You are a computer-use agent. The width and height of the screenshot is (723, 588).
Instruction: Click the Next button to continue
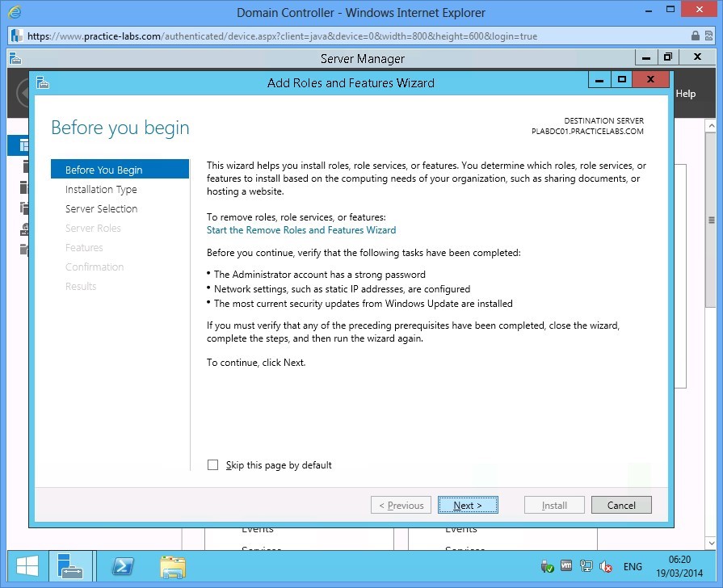(469, 504)
